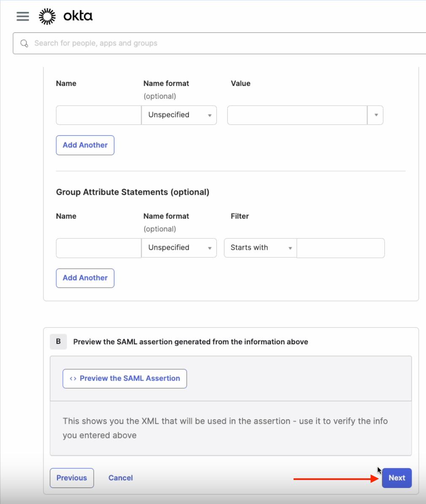Go back with the Previous button
The width and height of the screenshot is (426, 504).
pos(72,478)
